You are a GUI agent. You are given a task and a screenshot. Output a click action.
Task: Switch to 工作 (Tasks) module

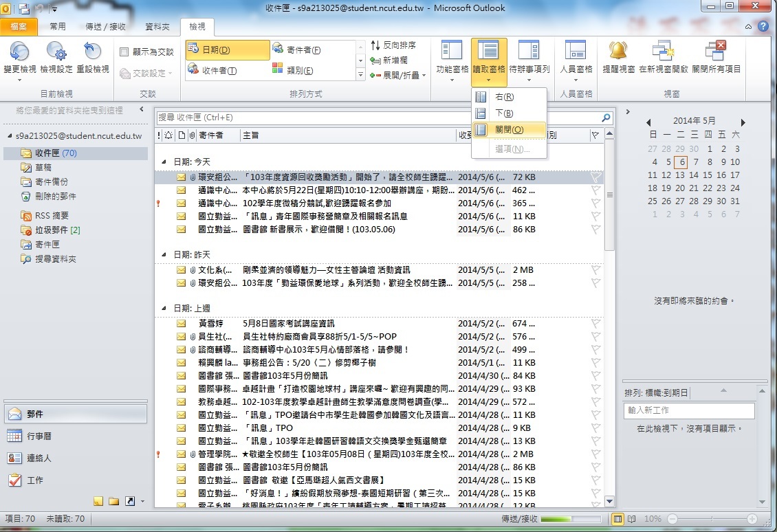[x=76, y=480]
